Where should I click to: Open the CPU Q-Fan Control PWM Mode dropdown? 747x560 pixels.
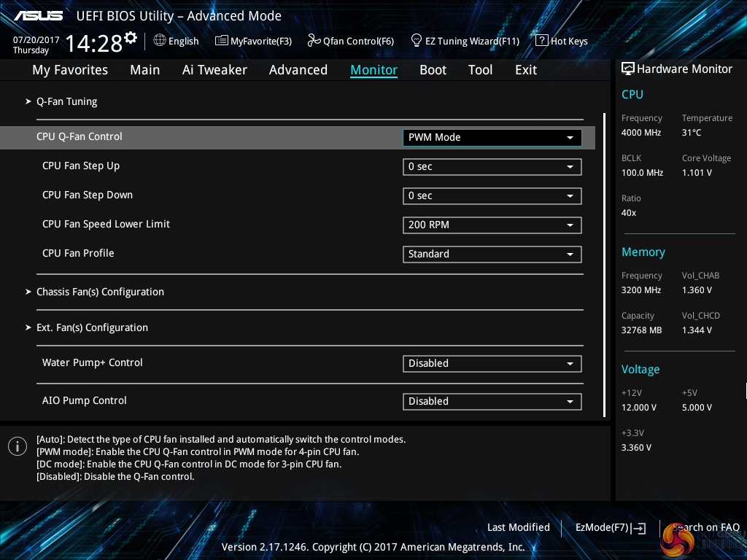click(492, 138)
